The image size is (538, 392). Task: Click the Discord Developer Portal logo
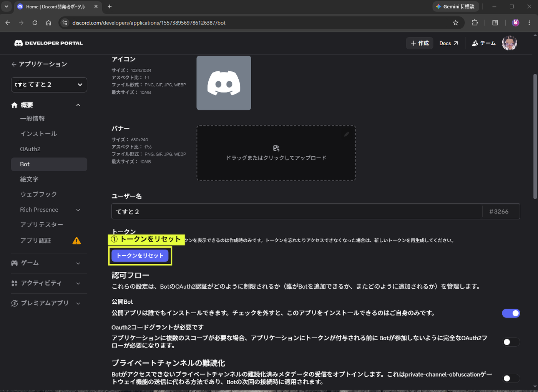[48, 43]
